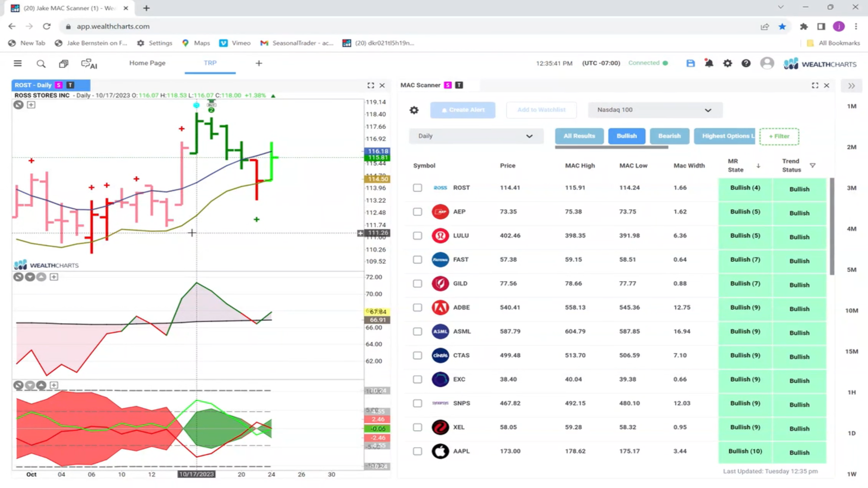Click the + Filter button
Screen dimensions: 868x488
pos(779,136)
